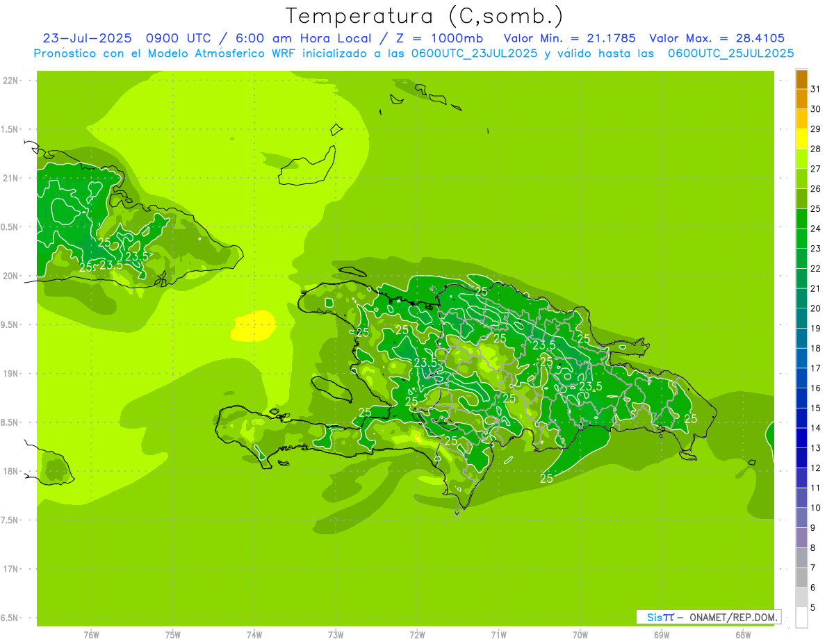Screen dimensions: 834x644
Task: Click the "Temperatura (C,somb.)" title
Action: coord(424,16)
